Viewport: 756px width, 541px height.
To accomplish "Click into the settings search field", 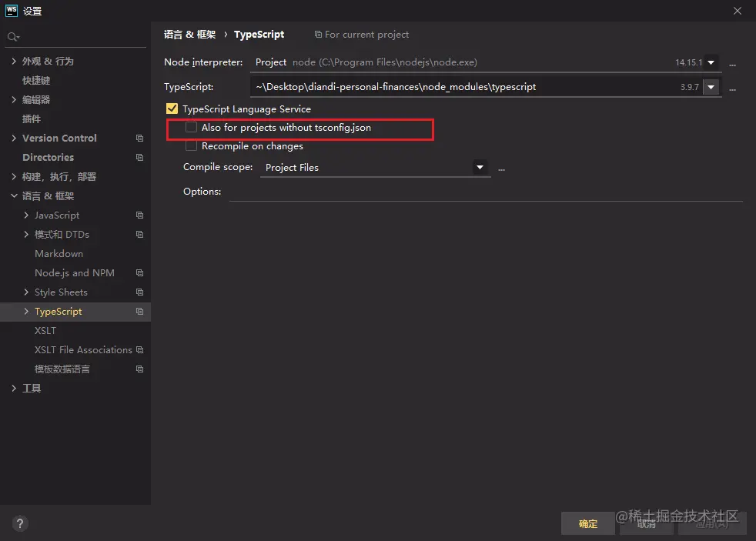I will coord(75,37).
